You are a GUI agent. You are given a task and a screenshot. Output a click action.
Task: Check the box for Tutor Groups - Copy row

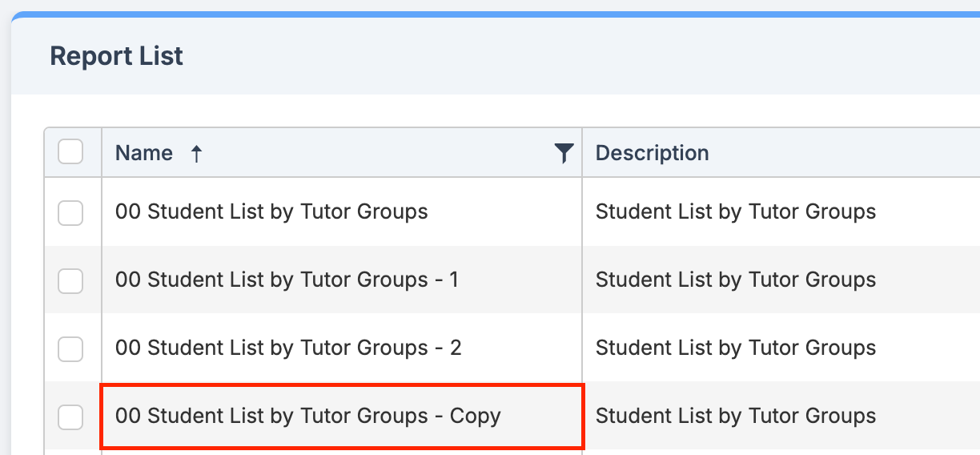(70, 417)
